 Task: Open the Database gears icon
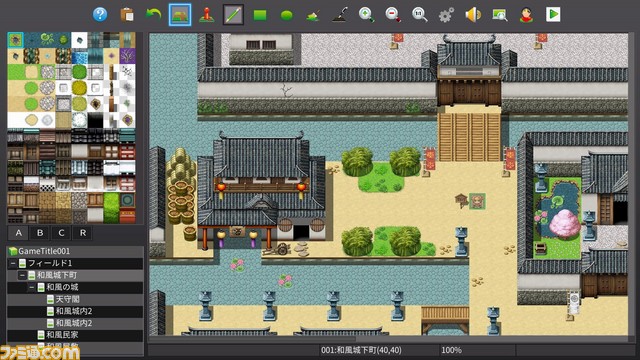coord(446,15)
